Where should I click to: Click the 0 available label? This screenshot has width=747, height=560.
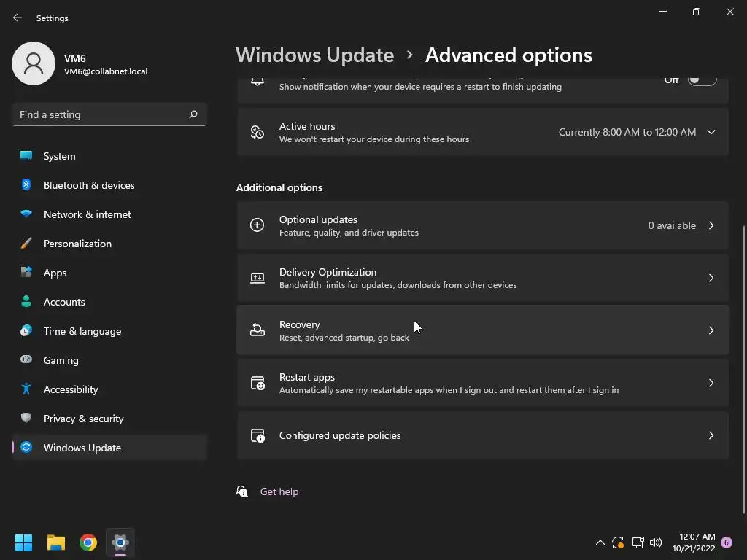672,225
